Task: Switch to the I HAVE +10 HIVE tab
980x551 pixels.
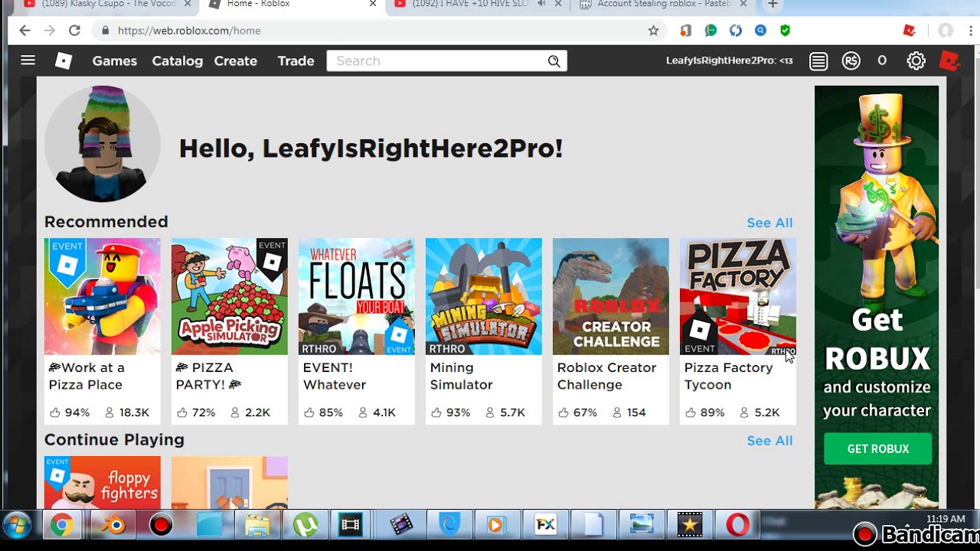Action: coord(475,5)
